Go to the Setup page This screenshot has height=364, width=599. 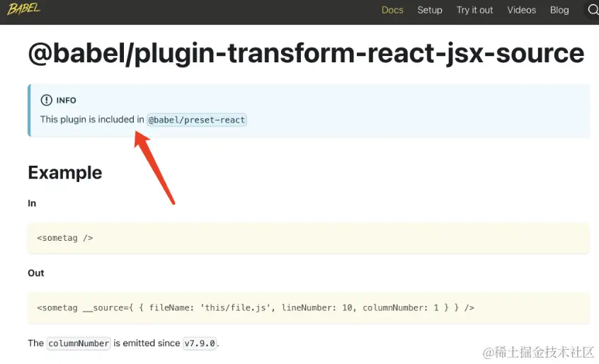tap(430, 10)
